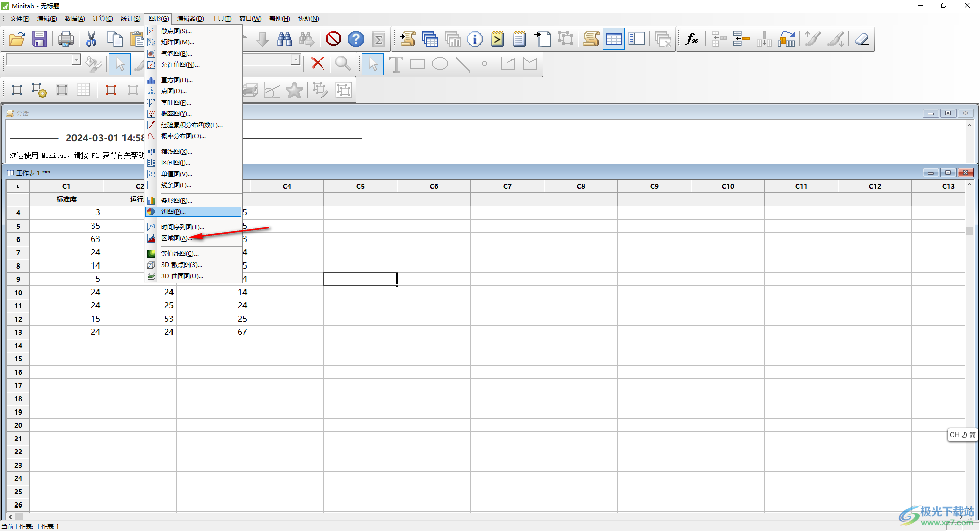The height and width of the screenshot is (531, 980).
Task: Expand the combo box beside the red X
Action: (x=296, y=60)
